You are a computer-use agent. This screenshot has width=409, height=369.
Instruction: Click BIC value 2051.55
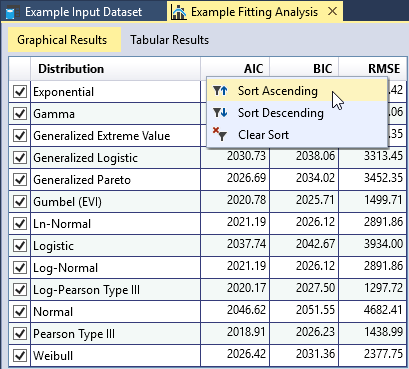coord(315,310)
